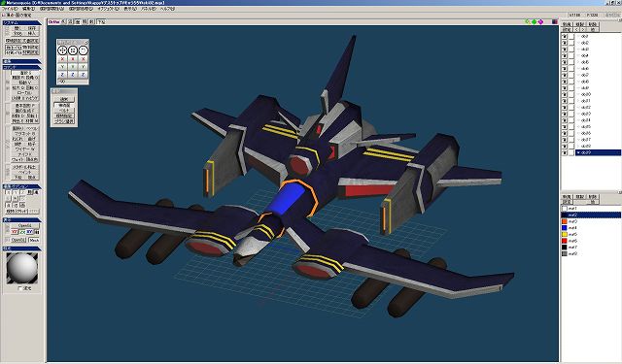Collapse the 照光 panel header
Image resolution: width=622 pixels, height=364 pixels.
tap(21, 248)
